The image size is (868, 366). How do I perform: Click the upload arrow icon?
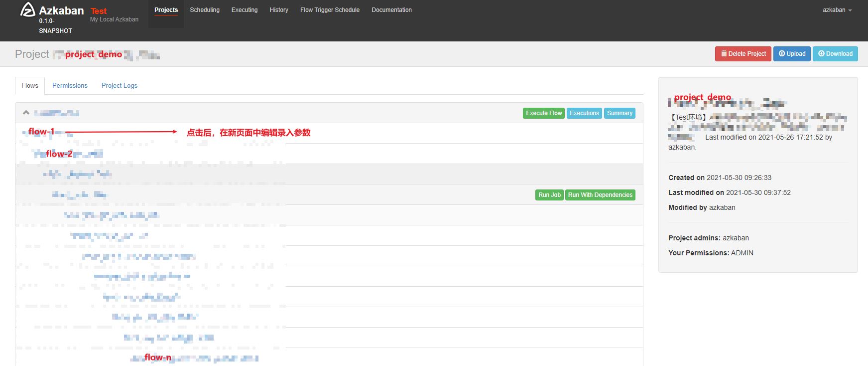click(782, 53)
